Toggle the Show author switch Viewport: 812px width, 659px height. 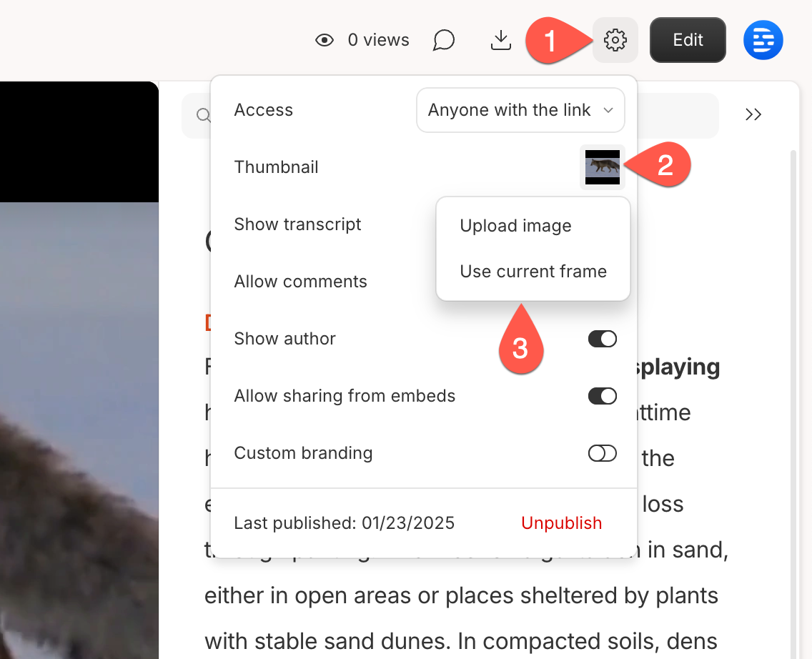coord(603,339)
